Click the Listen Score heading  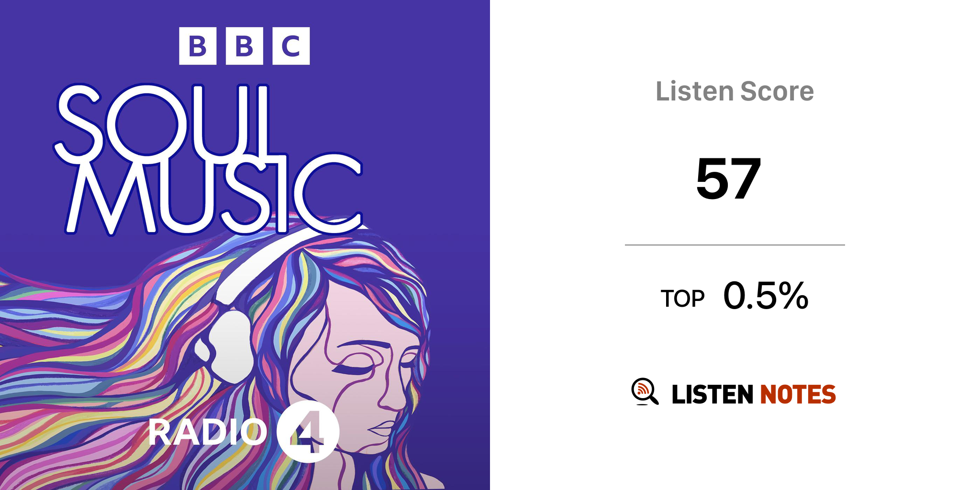click(x=735, y=91)
